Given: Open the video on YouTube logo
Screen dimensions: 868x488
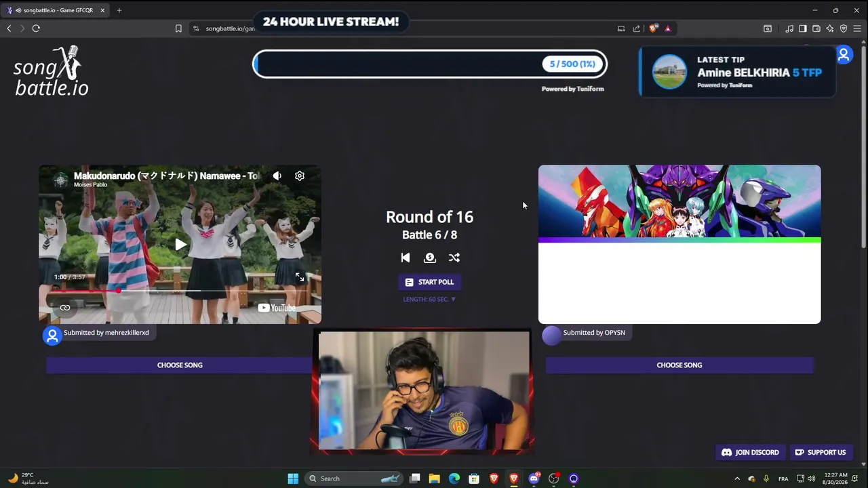Looking at the screenshot, I should click(x=277, y=308).
